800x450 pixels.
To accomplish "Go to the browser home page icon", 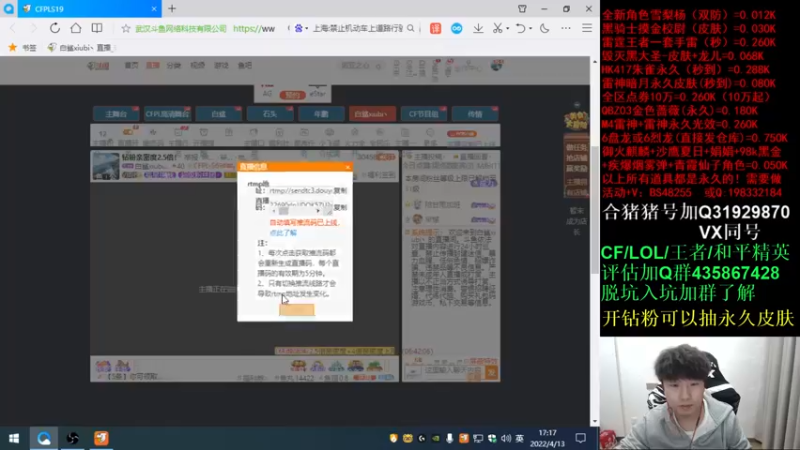I will tap(76, 28).
